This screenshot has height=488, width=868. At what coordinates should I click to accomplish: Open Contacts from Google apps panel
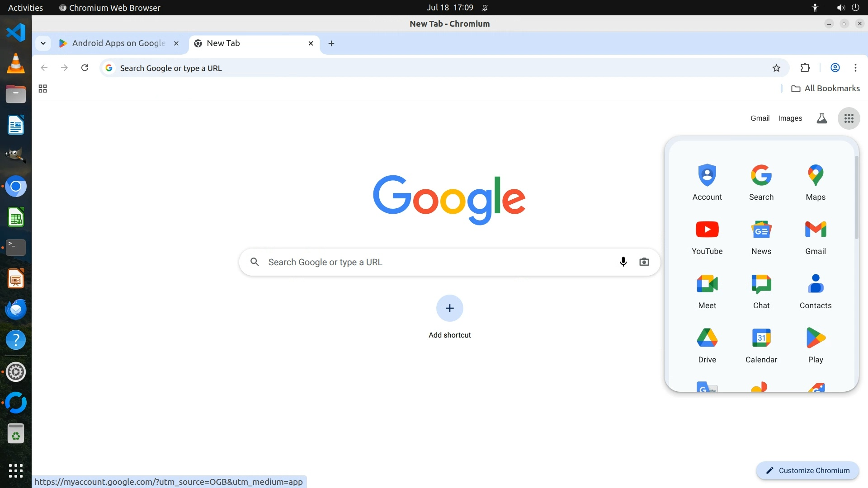coord(815,290)
